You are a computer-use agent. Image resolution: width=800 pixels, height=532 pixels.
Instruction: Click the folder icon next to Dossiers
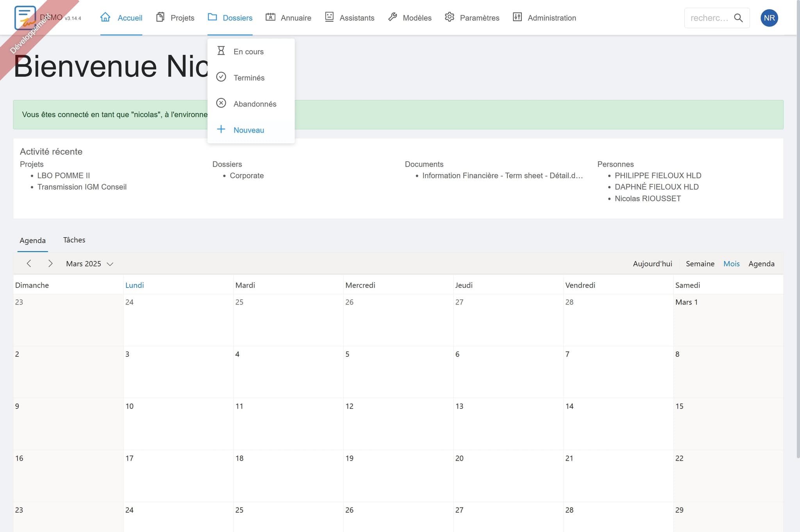point(212,17)
